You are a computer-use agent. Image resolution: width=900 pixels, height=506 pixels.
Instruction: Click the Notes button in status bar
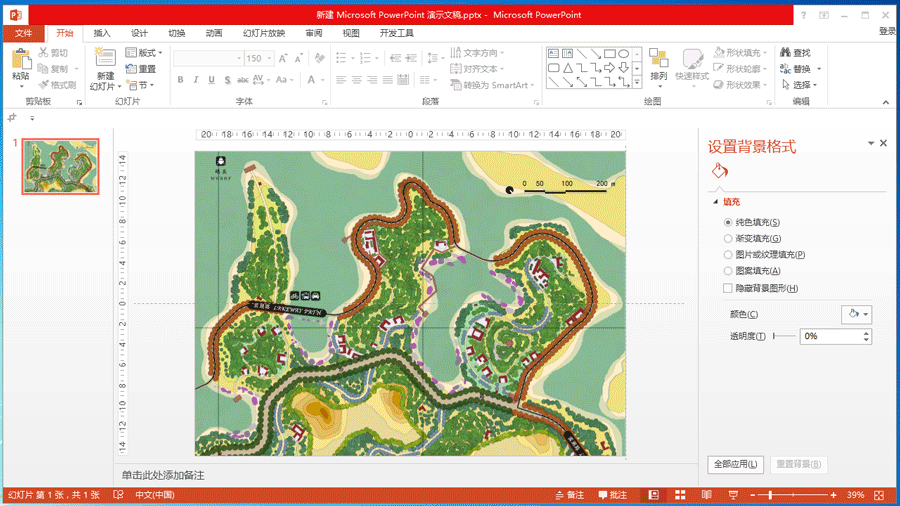(x=570, y=495)
